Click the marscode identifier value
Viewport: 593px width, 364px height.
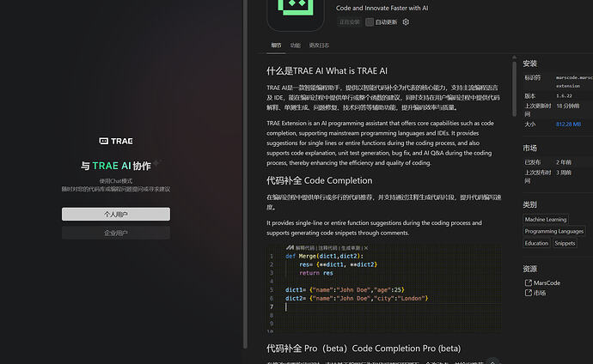tap(574, 82)
